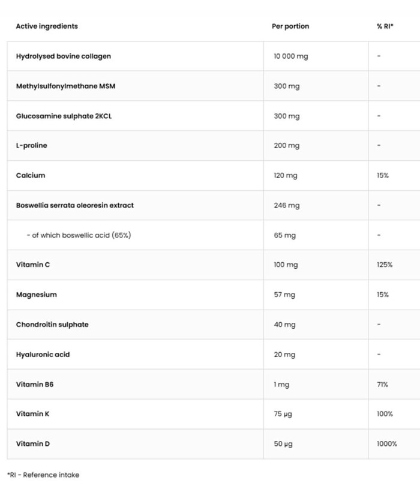
Task: Click the 10 000 mg collagen value
Action: (x=291, y=56)
